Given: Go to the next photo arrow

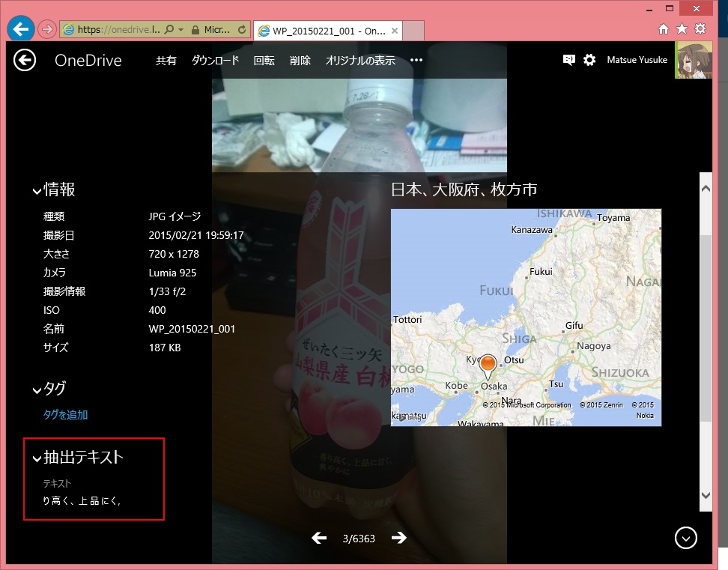Looking at the screenshot, I should [x=399, y=538].
